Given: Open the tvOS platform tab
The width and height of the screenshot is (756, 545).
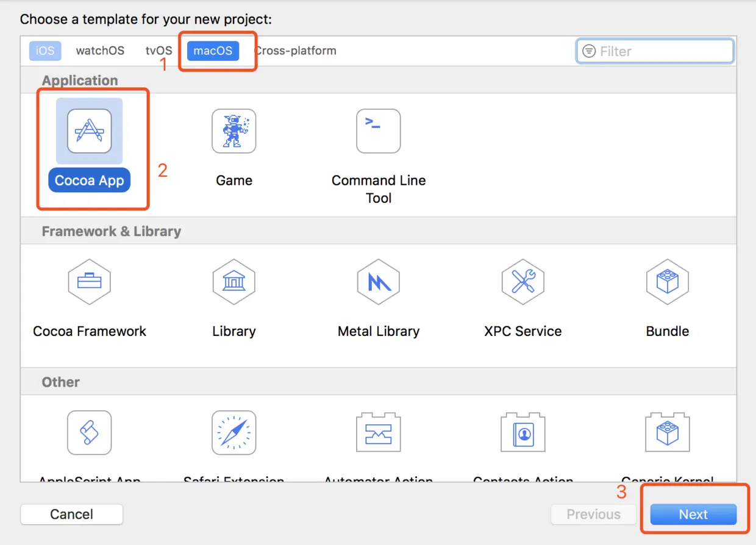Looking at the screenshot, I should 159,51.
